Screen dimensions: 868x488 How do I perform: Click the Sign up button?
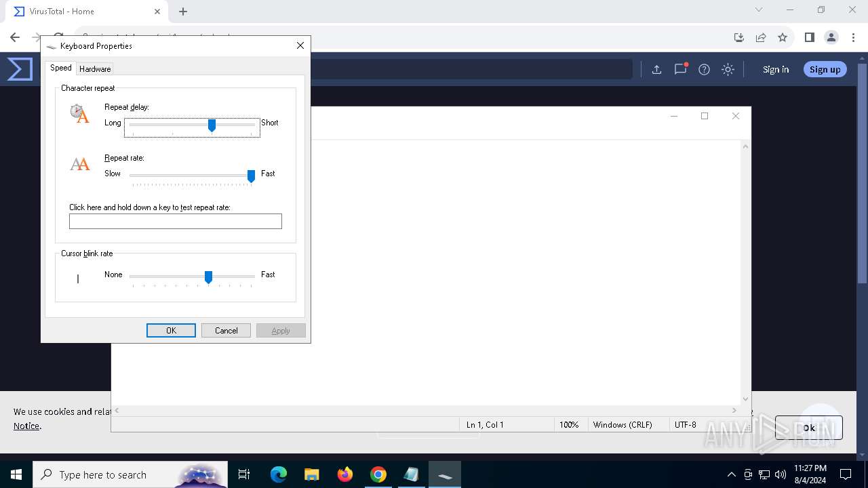click(x=825, y=69)
